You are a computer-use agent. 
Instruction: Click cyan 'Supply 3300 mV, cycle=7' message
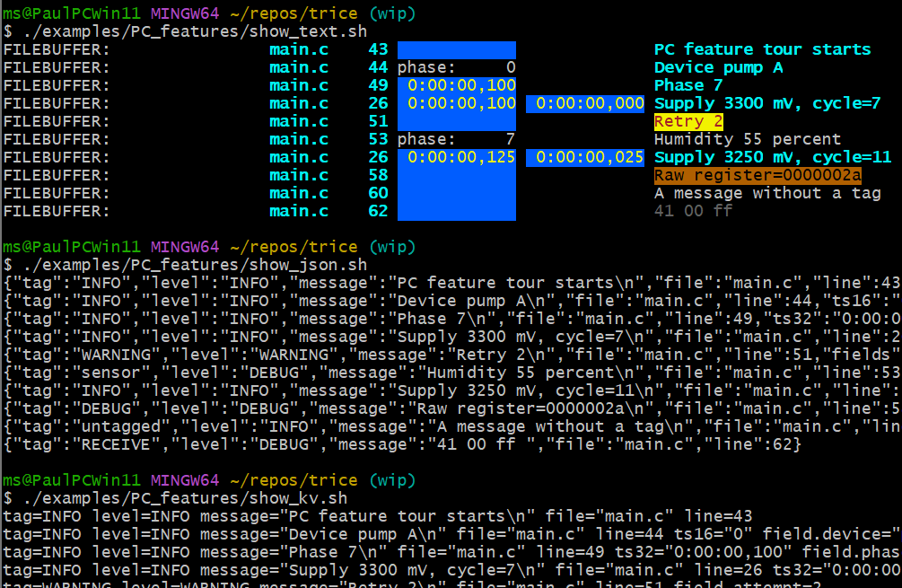click(x=767, y=103)
